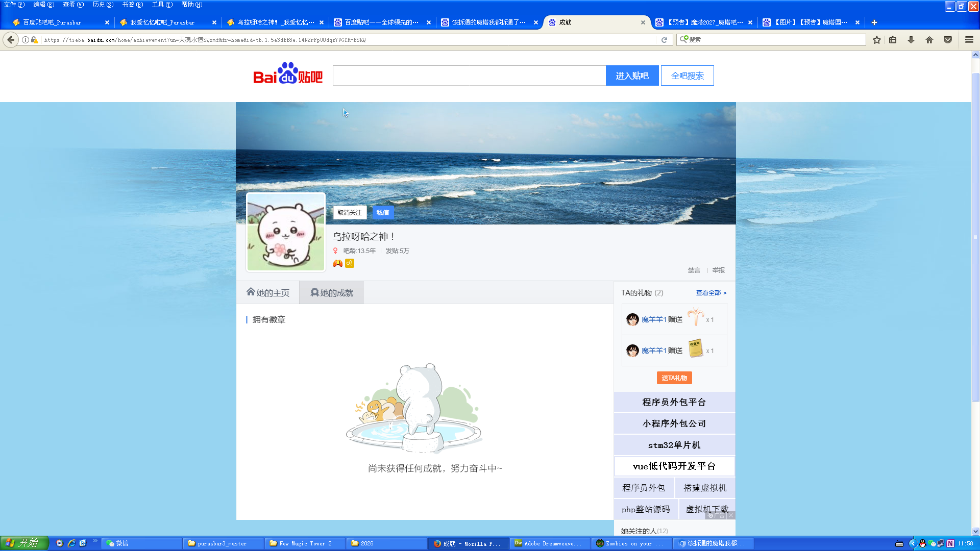Save page to Pocket icon
The width and height of the screenshot is (980, 551).
[948, 40]
